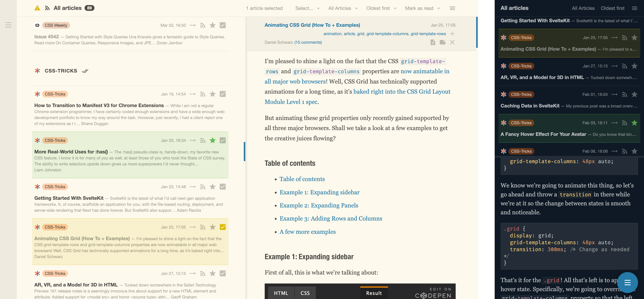The height and width of the screenshot is (299, 644).
Task: Expand the Mark as read dropdown
Action: [422, 8]
